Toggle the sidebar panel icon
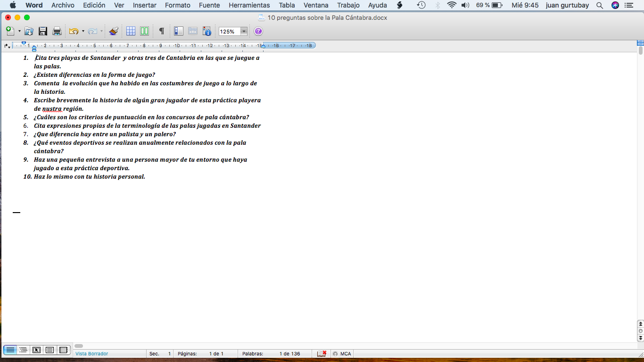Screen dimensions: 644x362 [x=178, y=31]
